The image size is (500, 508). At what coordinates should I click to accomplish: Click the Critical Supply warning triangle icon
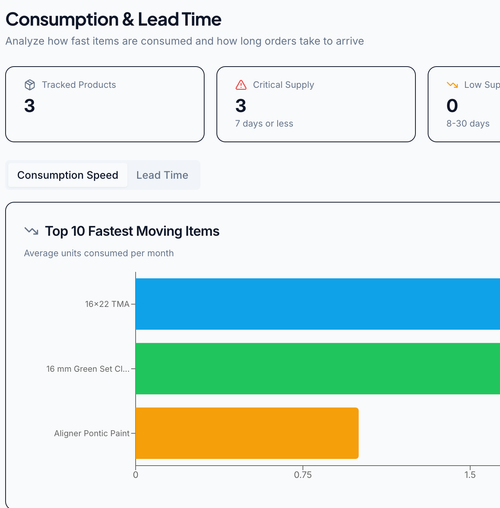click(x=241, y=85)
